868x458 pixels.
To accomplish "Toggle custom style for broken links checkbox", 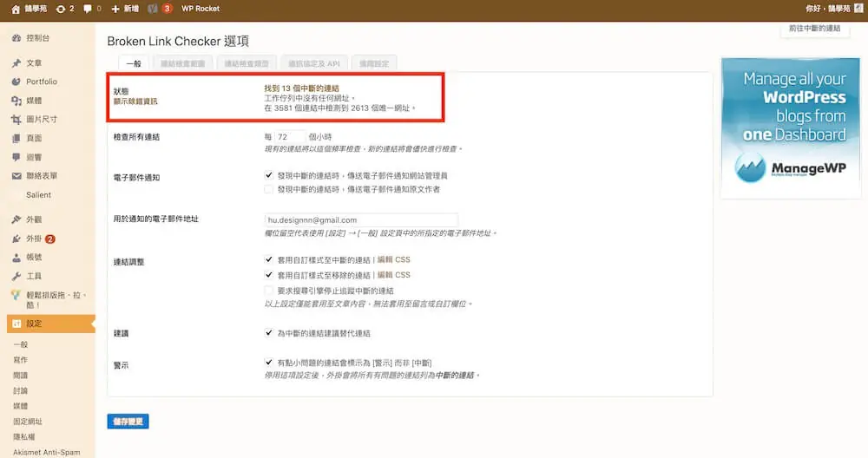I will click(x=268, y=259).
